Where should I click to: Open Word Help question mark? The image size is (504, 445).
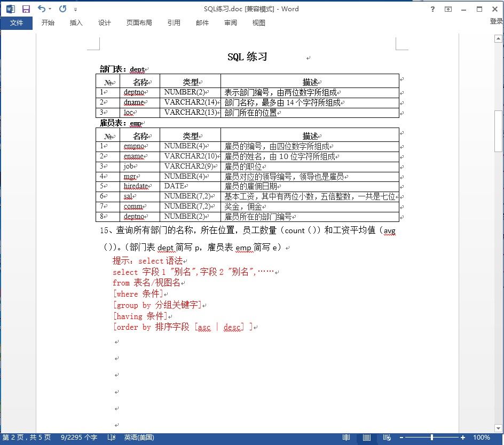pos(432,9)
